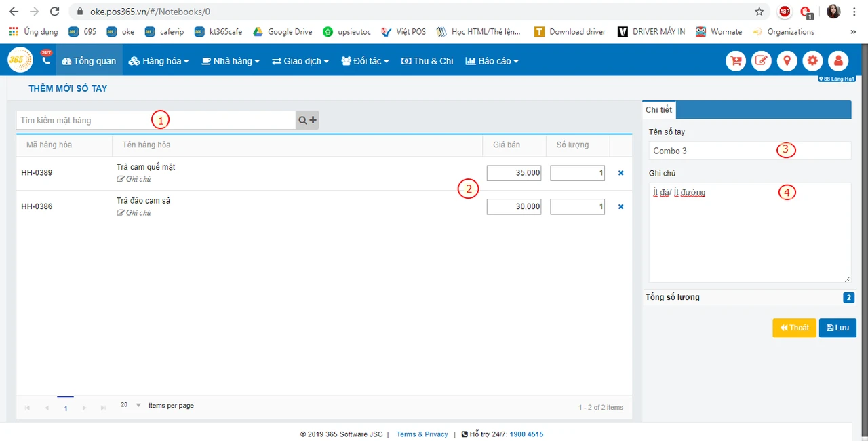868x441 pixels.
Task: Click price field showing 30,000
Action: point(514,206)
